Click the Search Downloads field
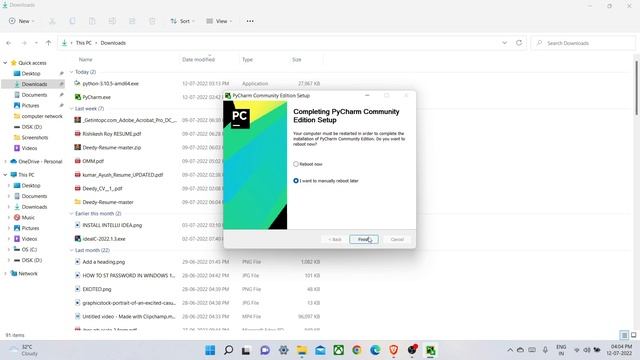The width and height of the screenshot is (640, 360). coord(584,43)
